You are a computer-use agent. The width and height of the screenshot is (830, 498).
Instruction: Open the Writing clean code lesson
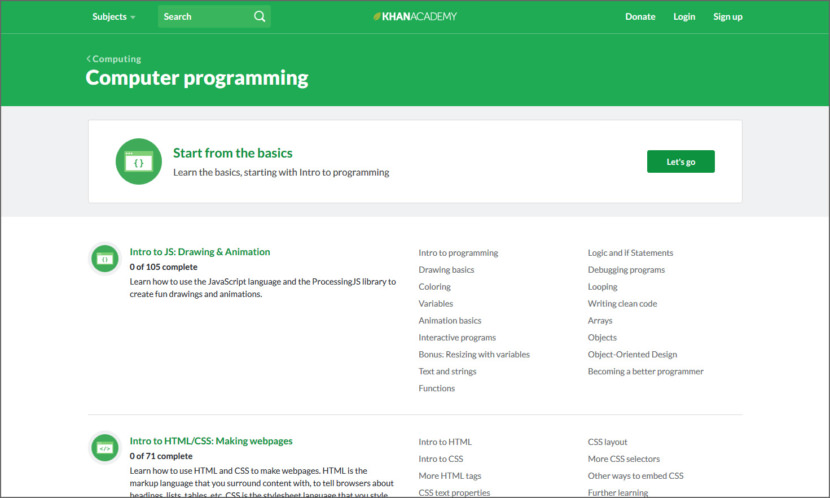coord(622,304)
